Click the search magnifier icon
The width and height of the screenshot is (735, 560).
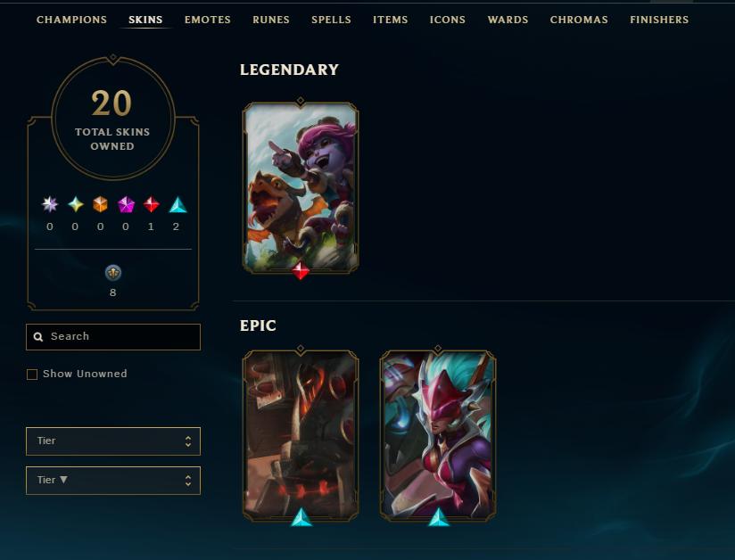click(38, 336)
